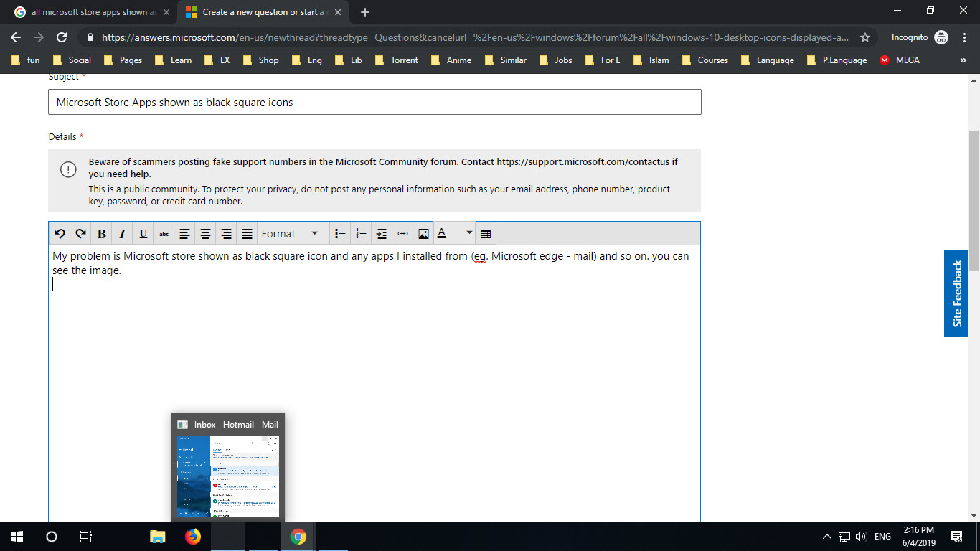Image resolution: width=980 pixels, height=551 pixels.
Task: Align text right
Action: click(227, 234)
